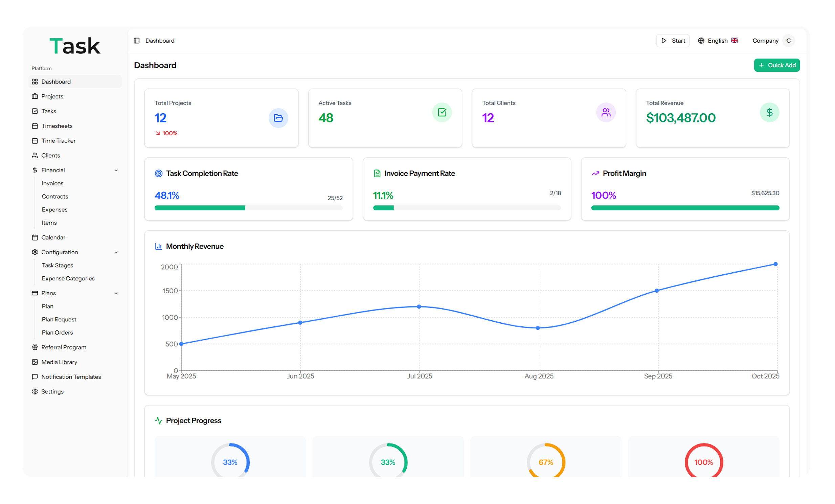Collapse the Financial menu chevron
This screenshot has width=835, height=504.
click(116, 170)
